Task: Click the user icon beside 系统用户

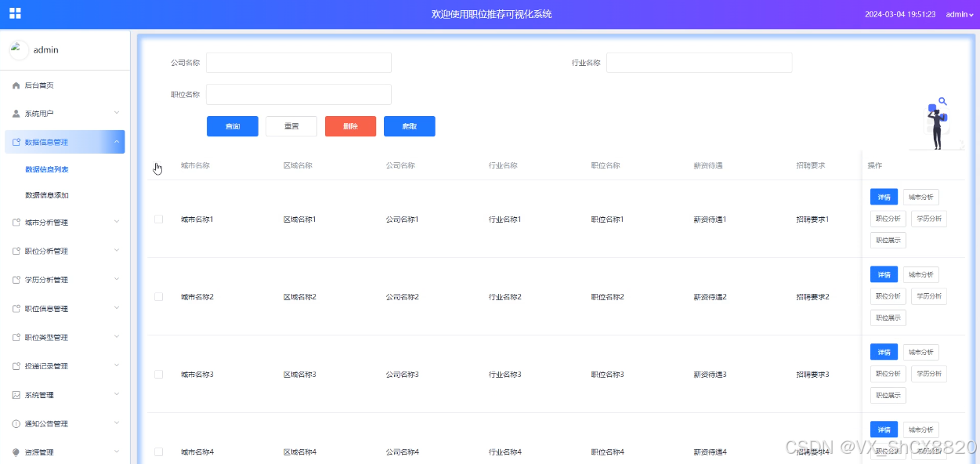Action: point(16,114)
